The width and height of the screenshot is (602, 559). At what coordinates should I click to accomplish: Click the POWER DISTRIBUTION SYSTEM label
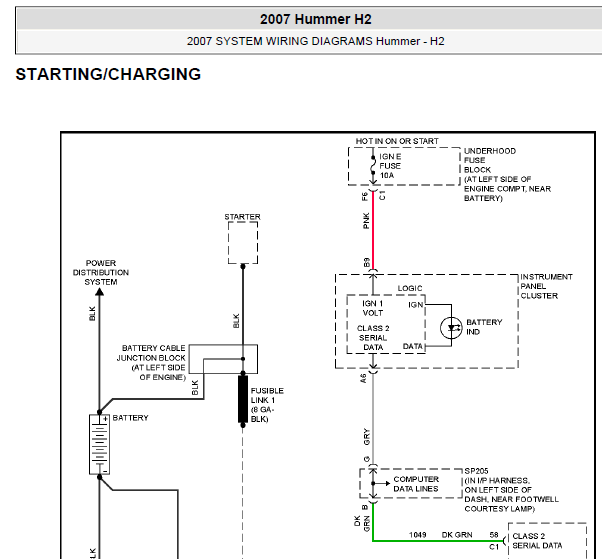[101, 272]
